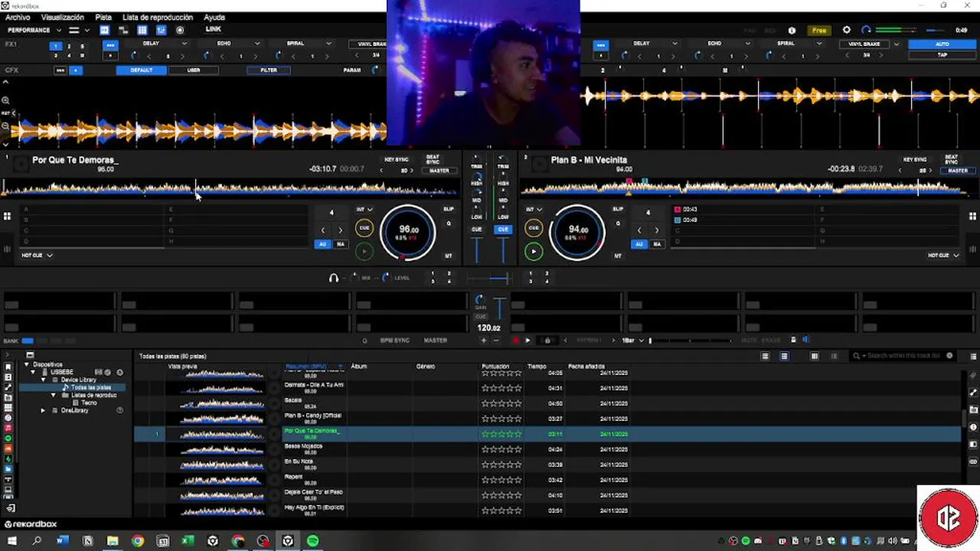Viewport: 980px width, 551px height.
Task: Open the Visualización menu
Action: tap(63, 17)
